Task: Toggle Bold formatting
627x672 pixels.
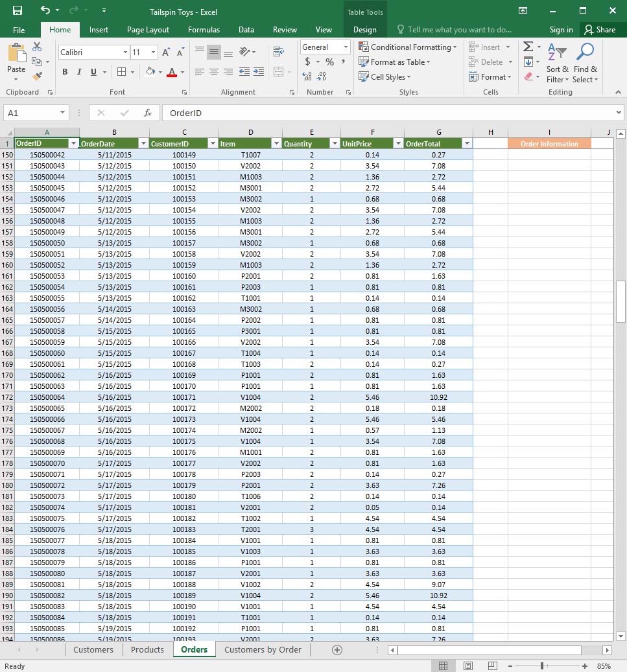Action: point(65,72)
